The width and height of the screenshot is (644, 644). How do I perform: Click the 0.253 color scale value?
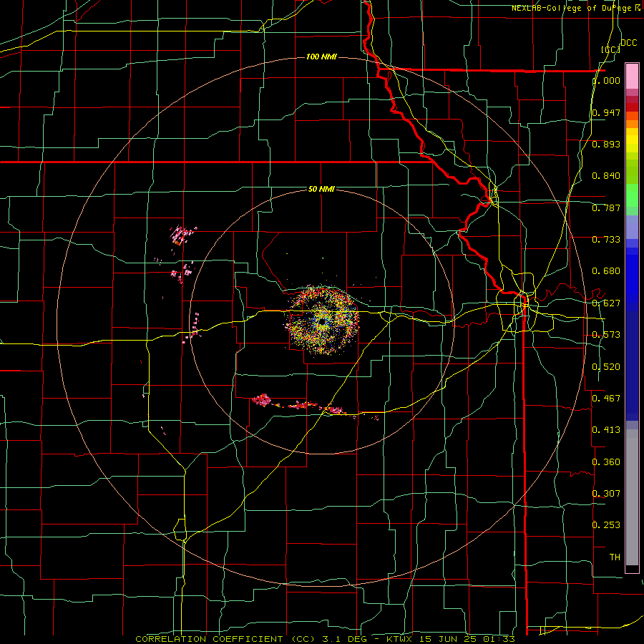pos(606,525)
